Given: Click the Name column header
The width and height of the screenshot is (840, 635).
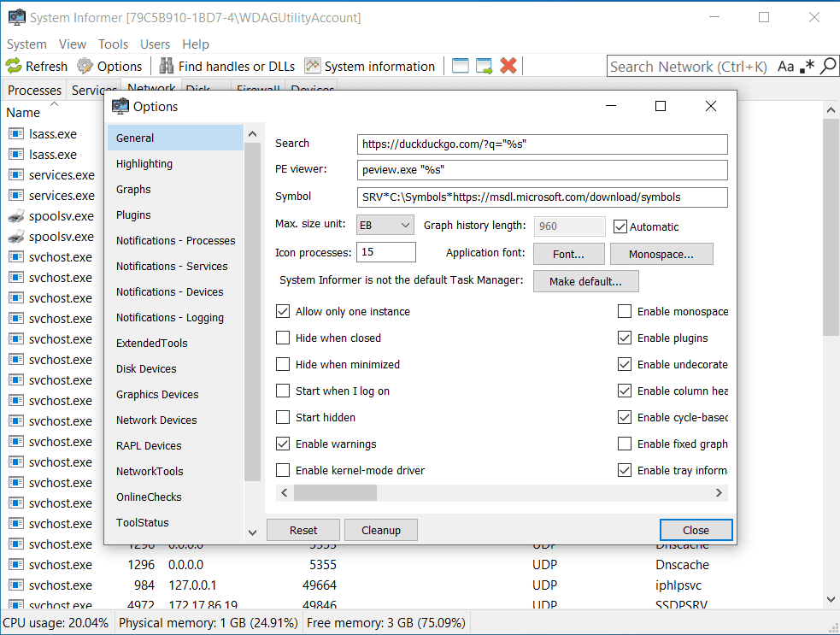Looking at the screenshot, I should [x=23, y=113].
